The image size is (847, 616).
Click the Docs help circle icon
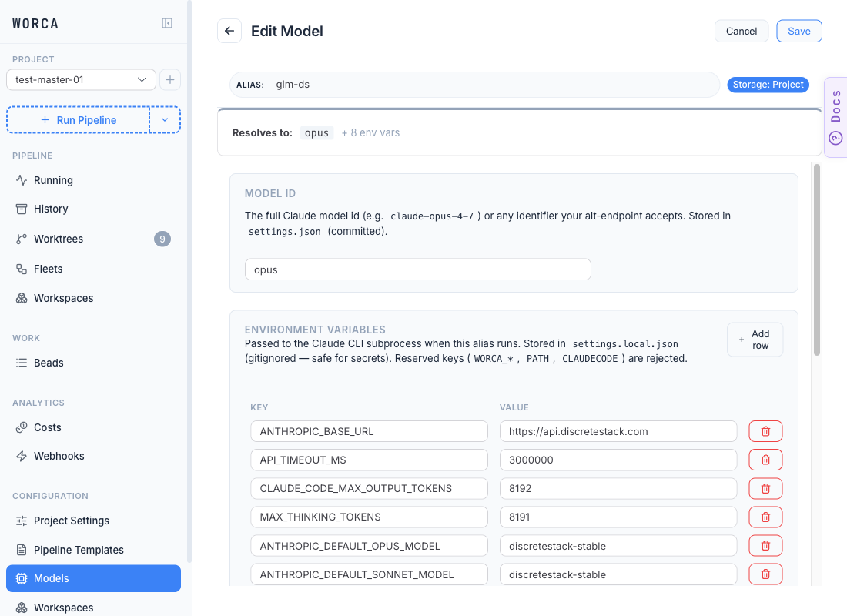tap(835, 139)
